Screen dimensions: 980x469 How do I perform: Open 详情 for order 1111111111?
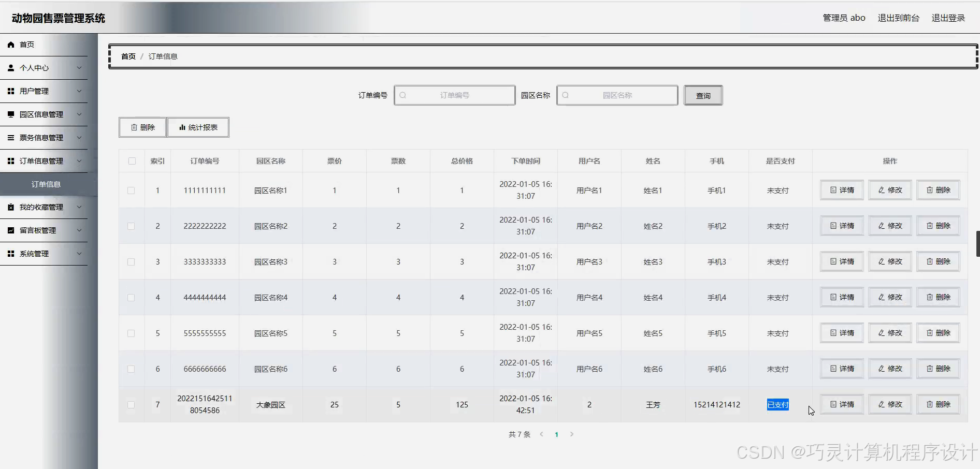point(842,190)
